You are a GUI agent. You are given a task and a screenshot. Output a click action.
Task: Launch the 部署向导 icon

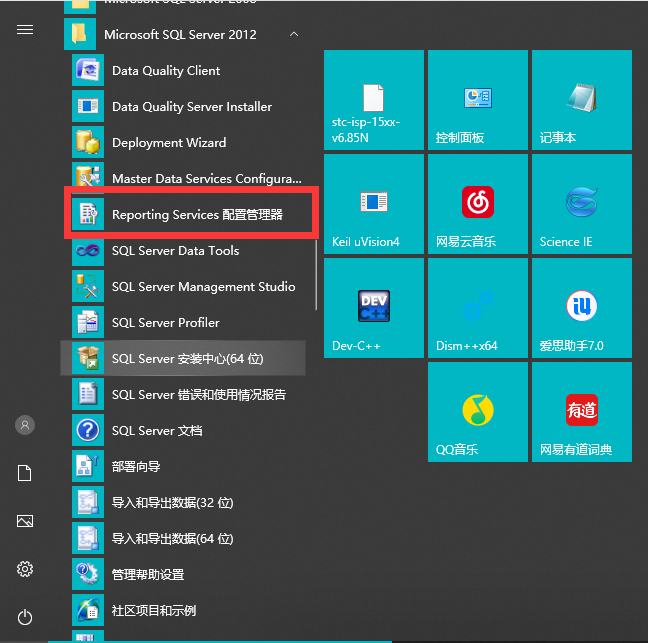pos(88,466)
